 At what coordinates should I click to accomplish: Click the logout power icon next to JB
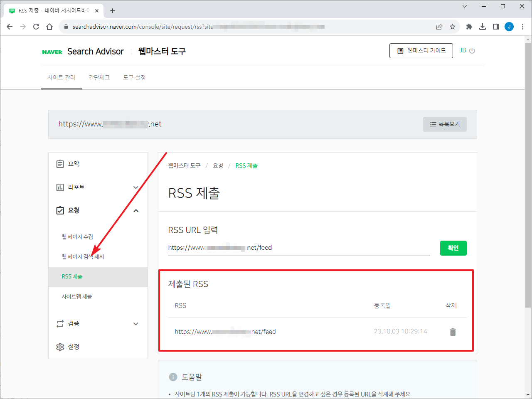[472, 51]
